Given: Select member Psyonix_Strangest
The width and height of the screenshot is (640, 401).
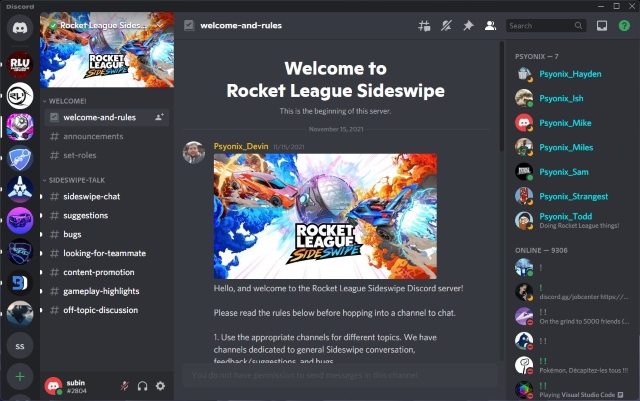Looking at the screenshot, I should pyautogui.click(x=571, y=196).
